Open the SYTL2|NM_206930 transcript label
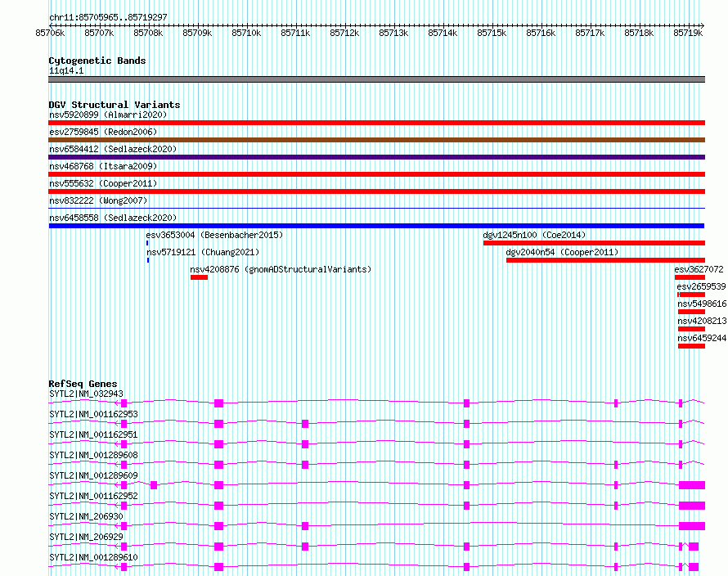The image size is (728, 576). (x=87, y=516)
